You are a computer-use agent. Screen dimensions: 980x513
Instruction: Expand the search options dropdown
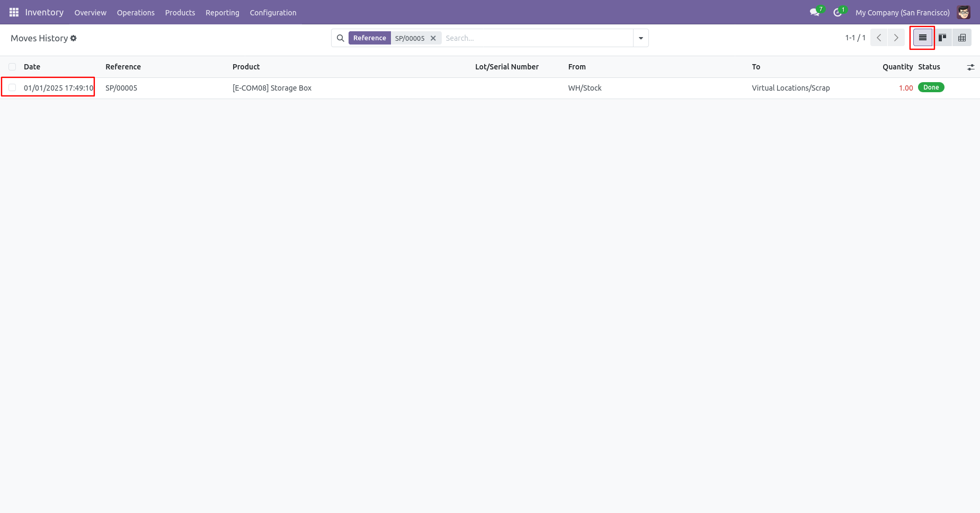pos(641,38)
